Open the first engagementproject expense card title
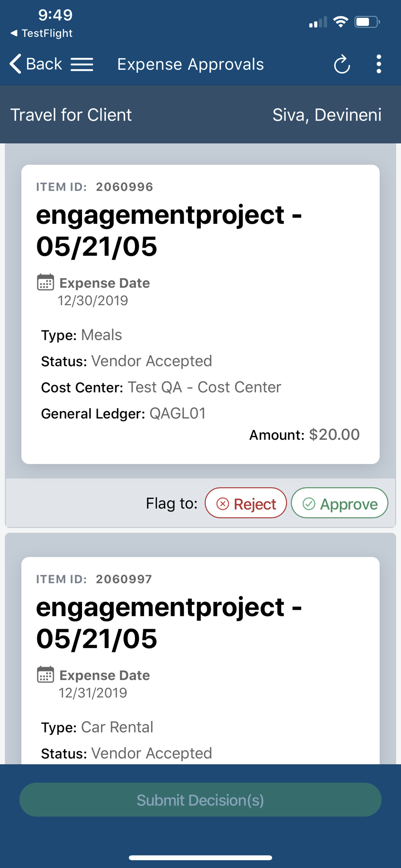This screenshot has width=401, height=868. pos(169,230)
